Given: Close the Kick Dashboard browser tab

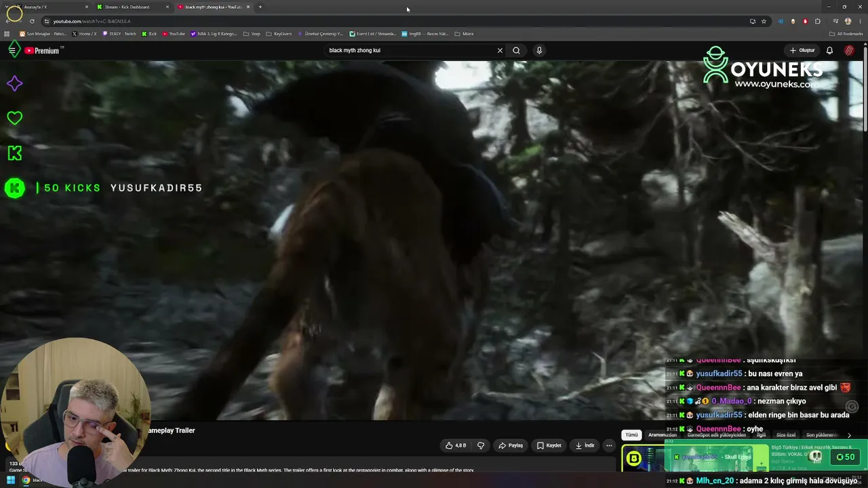Looking at the screenshot, I should click(x=167, y=7).
